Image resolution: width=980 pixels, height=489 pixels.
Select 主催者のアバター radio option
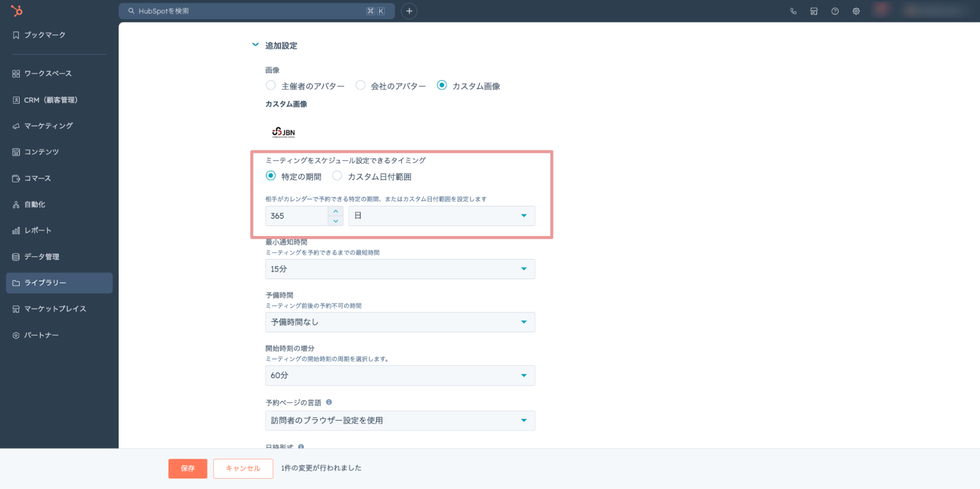271,85
